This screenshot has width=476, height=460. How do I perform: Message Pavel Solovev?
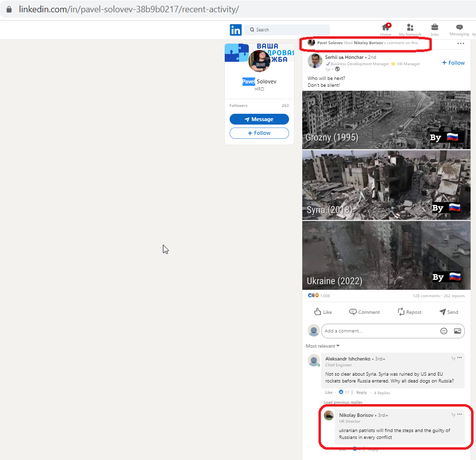[259, 119]
